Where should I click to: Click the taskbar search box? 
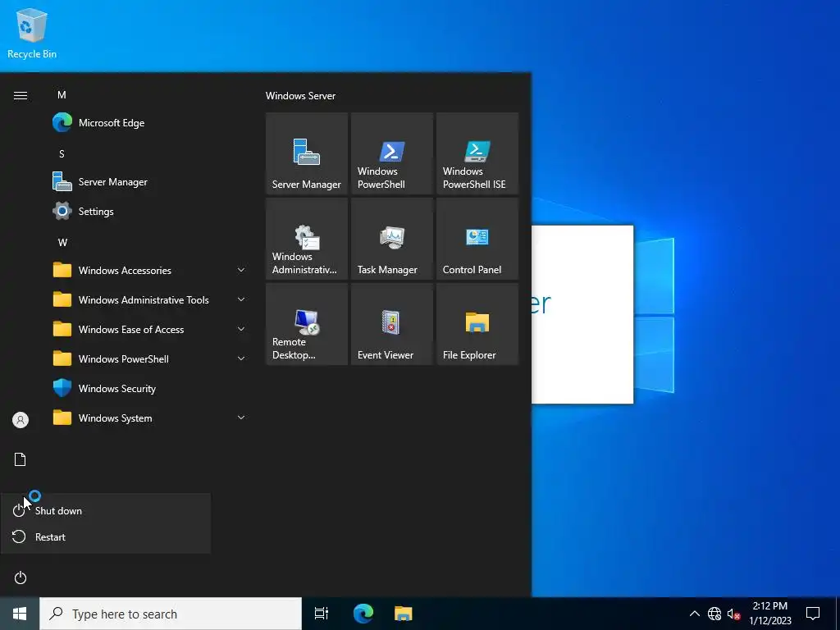click(171, 614)
